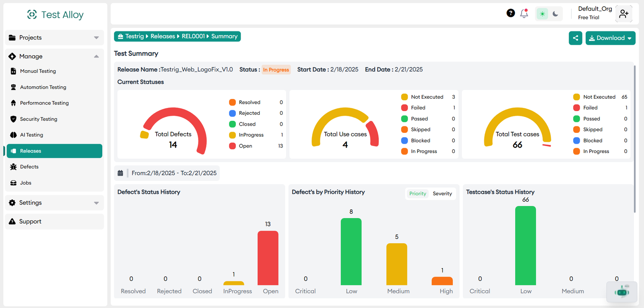Viewport: 644px width, 308px height.
Task: Open the date range calendar icon
Action: coord(120,173)
